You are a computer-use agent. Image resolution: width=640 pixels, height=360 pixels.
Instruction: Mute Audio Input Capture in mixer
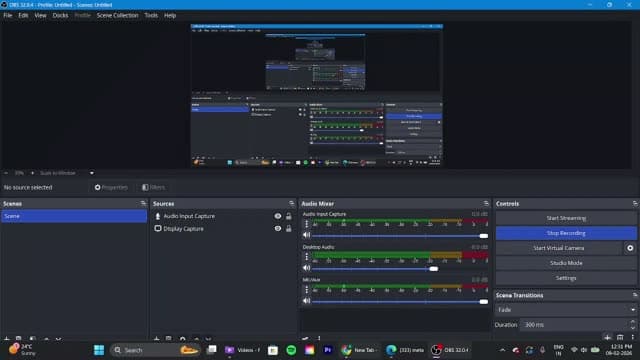coord(307,235)
